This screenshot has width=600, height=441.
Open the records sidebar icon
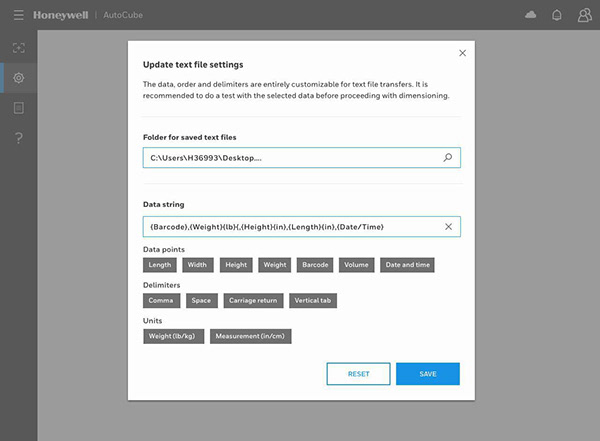[x=18, y=108]
